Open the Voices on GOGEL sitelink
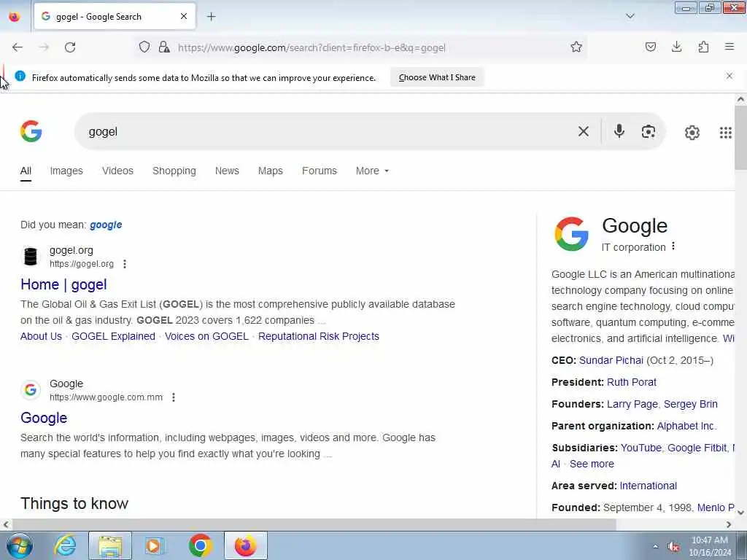 click(206, 336)
